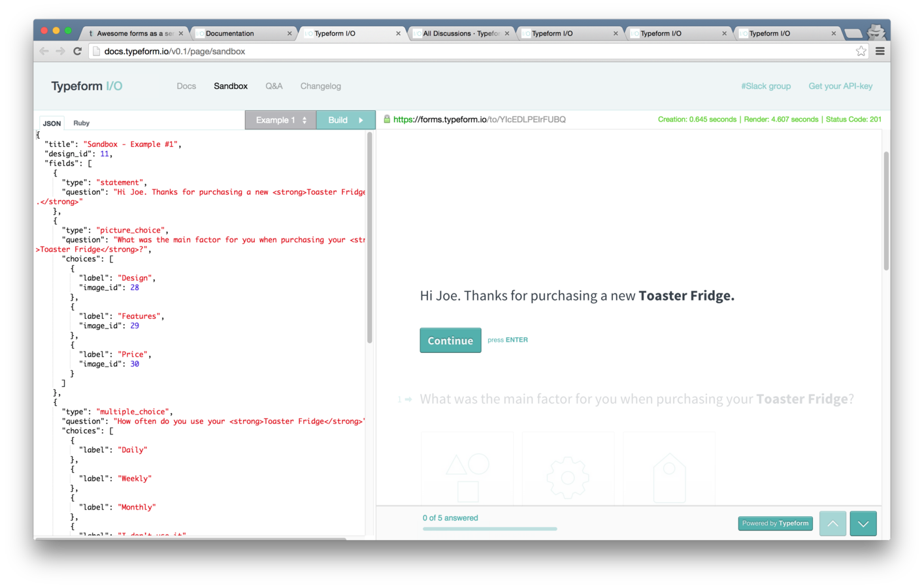Close the Awesome forms as a service tab

click(181, 33)
